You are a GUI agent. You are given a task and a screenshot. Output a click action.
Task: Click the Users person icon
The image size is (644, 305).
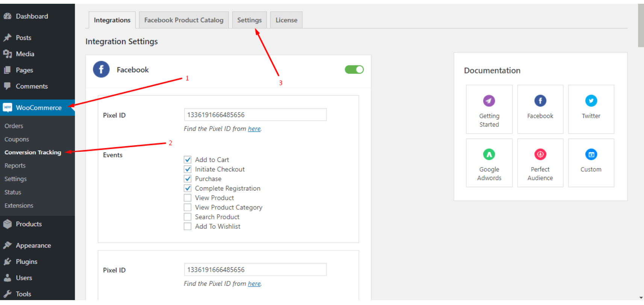pyautogui.click(x=8, y=278)
